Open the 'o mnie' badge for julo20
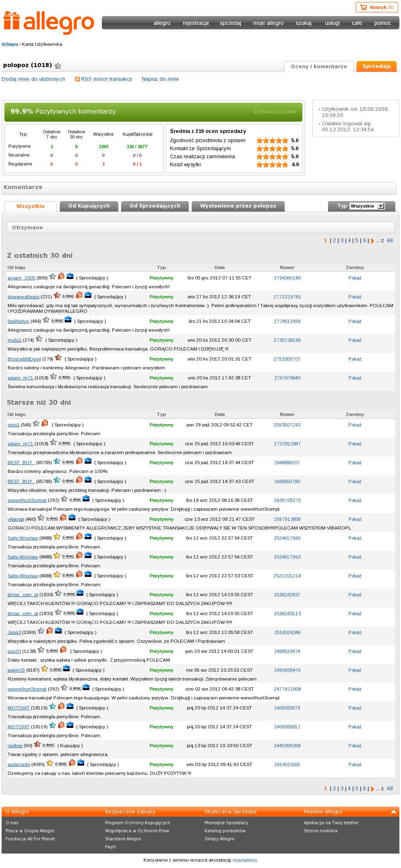The height and width of the screenshot is (868, 401). tap(52, 650)
